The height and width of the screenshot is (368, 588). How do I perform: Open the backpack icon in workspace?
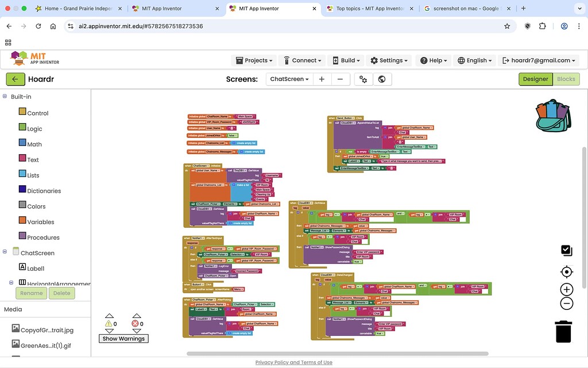pos(554,116)
